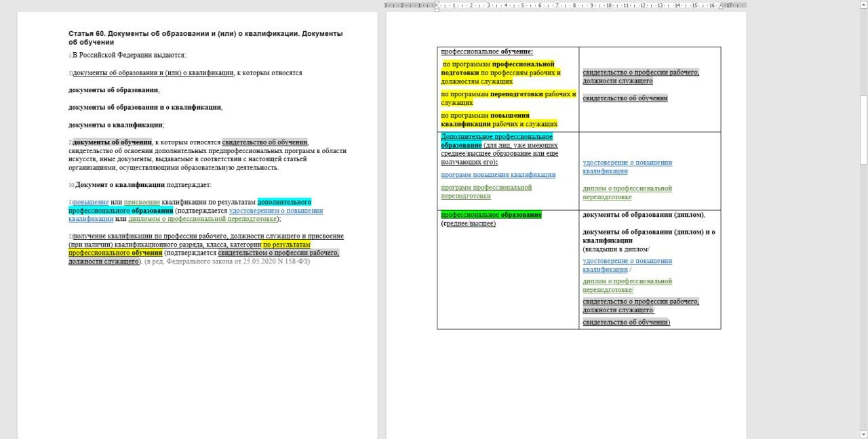Click the horizontal ruler at the 10 mark
The image size is (868, 439).
click(609, 5)
